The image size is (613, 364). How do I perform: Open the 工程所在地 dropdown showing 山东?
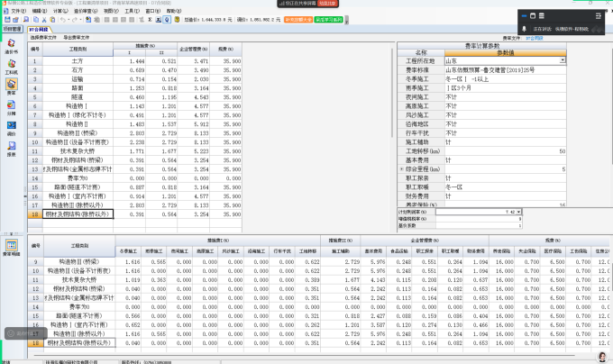[563, 60]
